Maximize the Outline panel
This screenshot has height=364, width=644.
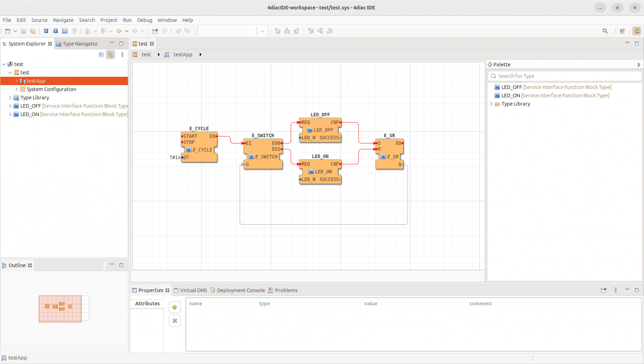click(x=121, y=265)
